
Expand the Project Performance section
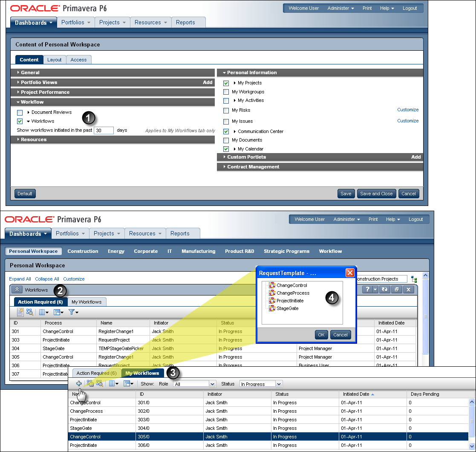click(113, 92)
